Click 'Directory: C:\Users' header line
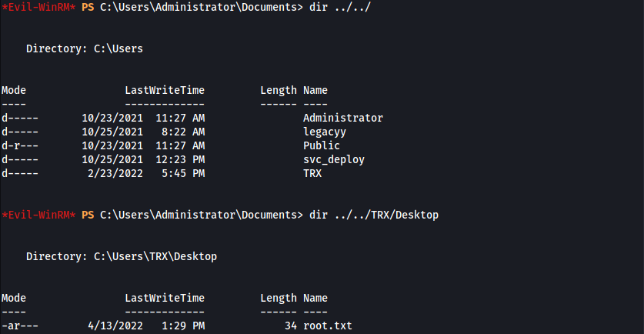Screen dimensions: 644x334 (x=85, y=49)
